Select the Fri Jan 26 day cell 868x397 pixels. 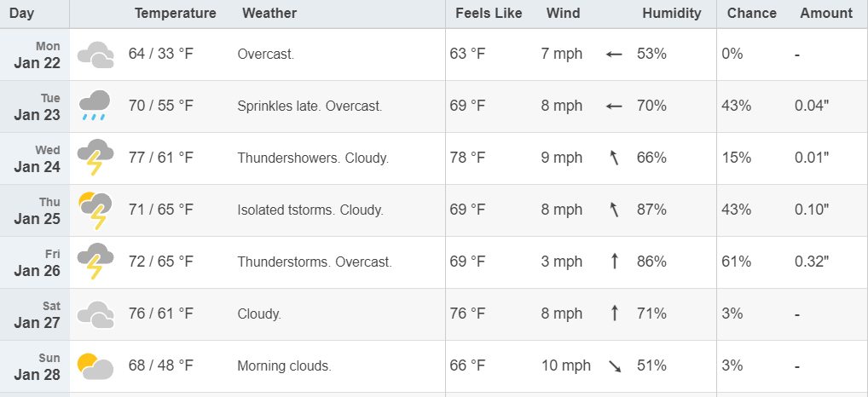35,262
